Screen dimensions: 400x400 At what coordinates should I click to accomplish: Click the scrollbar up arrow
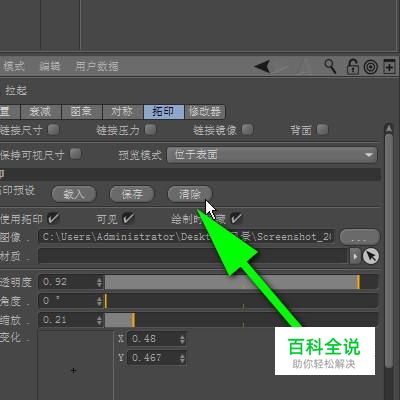[x=389, y=128]
